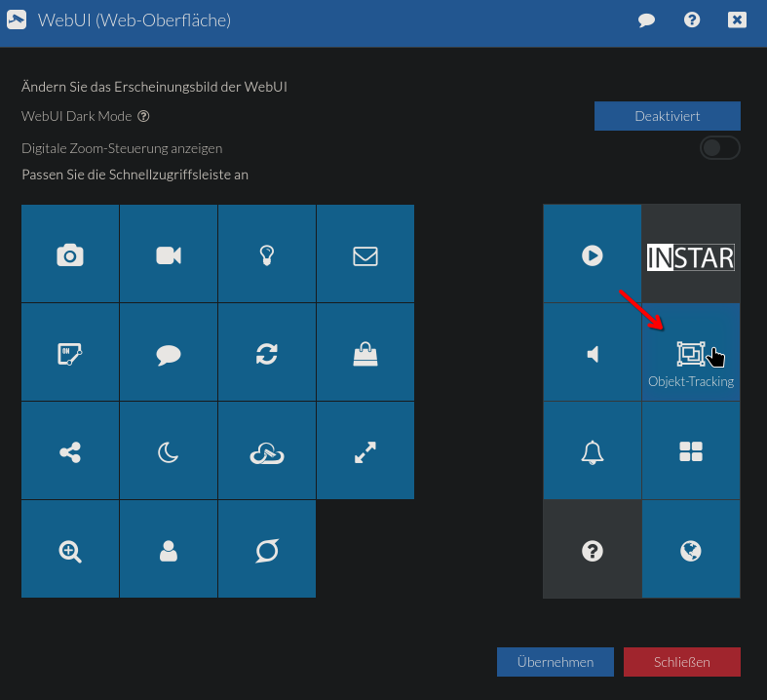The width and height of the screenshot is (767, 700).
Task: Select the magnifier zoom tile
Action: click(70, 550)
